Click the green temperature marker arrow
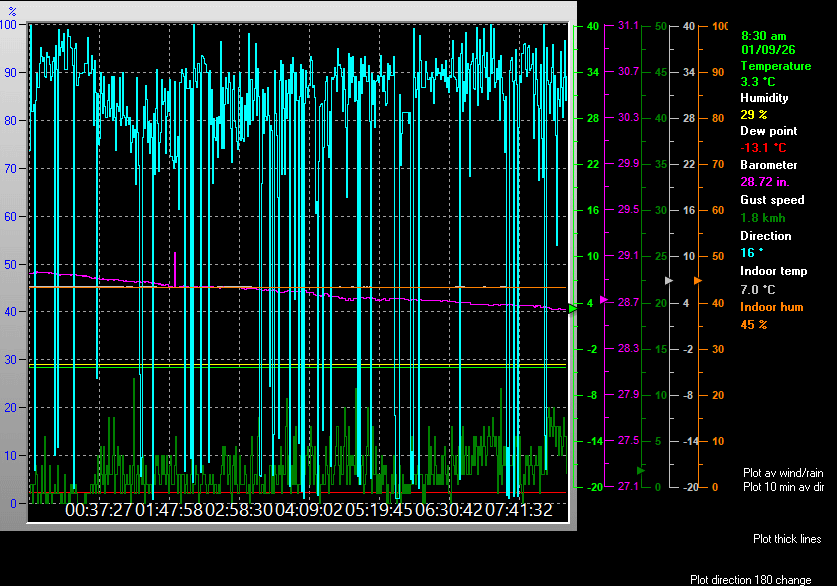 573,309
